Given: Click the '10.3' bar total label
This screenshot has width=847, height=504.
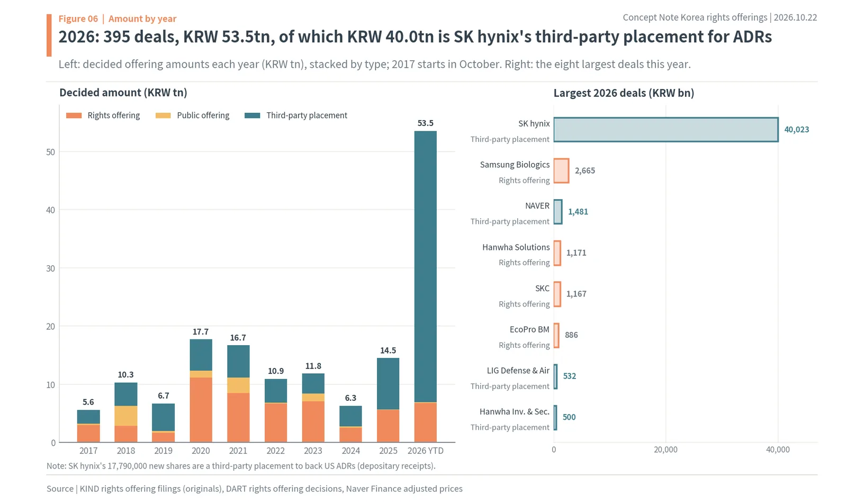Looking at the screenshot, I should pos(125,375).
